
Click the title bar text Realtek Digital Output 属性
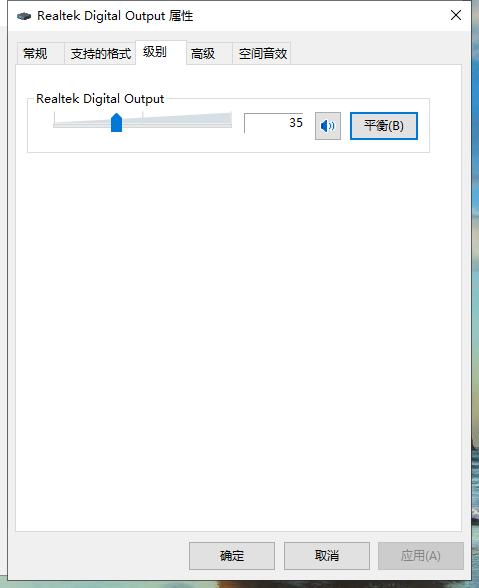pyautogui.click(x=115, y=16)
